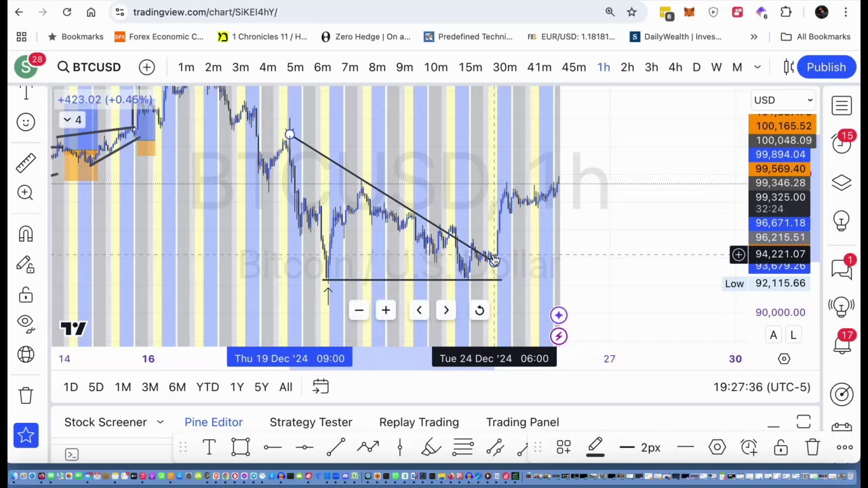The height and width of the screenshot is (488, 868).
Task: Move chart left with arrow button
Action: point(419,310)
